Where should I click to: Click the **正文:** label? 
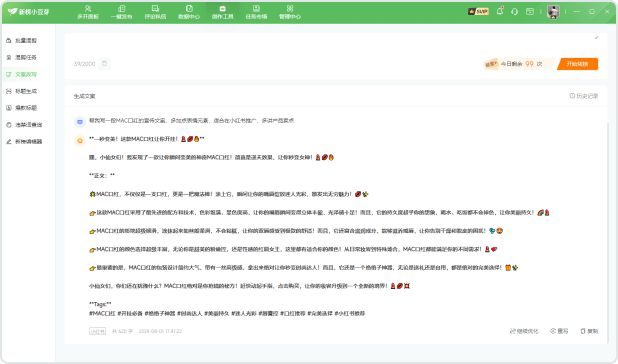click(x=102, y=176)
